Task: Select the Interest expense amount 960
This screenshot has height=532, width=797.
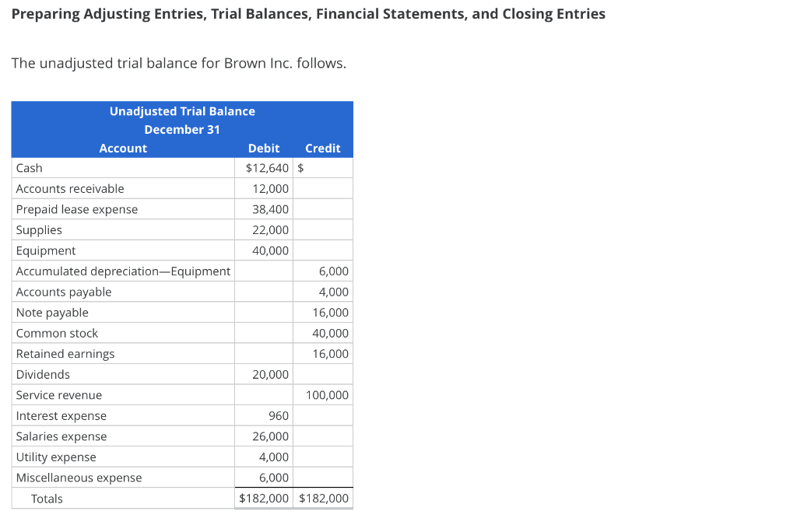Action: point(282,415)
